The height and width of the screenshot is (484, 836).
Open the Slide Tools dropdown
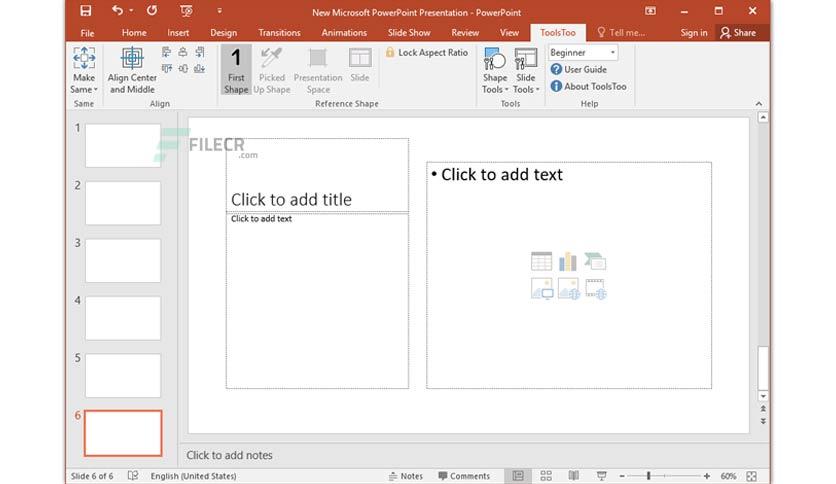[526, 70]
